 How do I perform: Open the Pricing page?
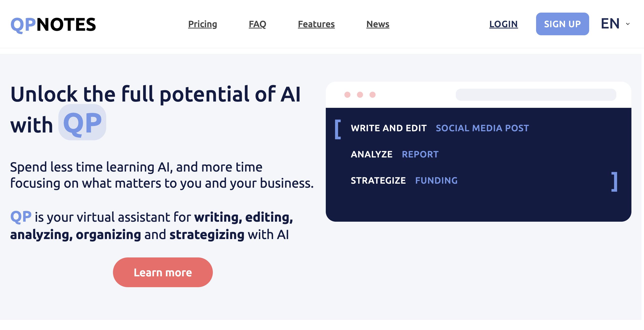pos(203,24)
